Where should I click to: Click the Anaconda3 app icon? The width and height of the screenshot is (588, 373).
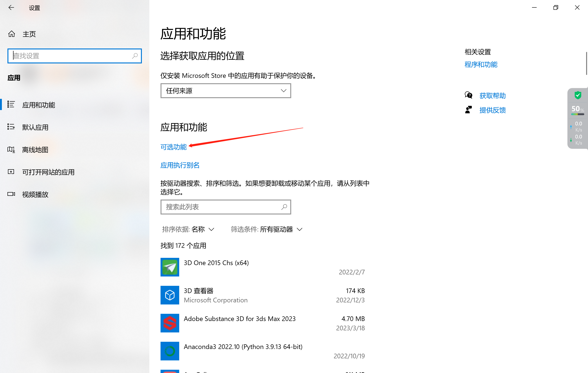click(170, 351)
